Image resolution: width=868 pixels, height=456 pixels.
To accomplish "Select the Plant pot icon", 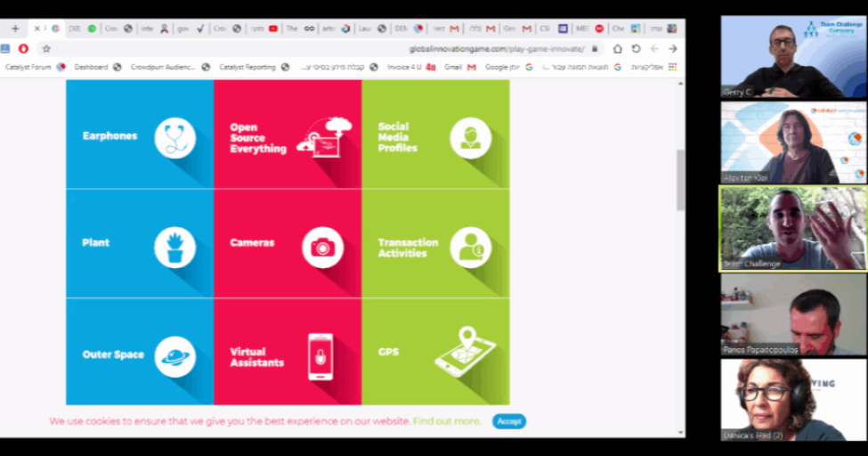I will tap(174, 247).
